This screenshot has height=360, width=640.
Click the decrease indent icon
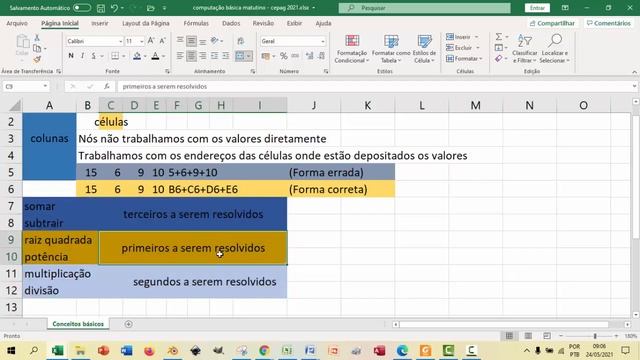tap(214, 56)
